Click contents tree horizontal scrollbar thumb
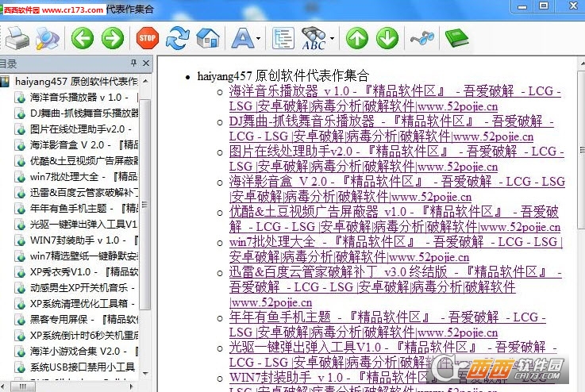Viewport: 585px width, 392px height. pyautogui.click(x=23, y=386)
